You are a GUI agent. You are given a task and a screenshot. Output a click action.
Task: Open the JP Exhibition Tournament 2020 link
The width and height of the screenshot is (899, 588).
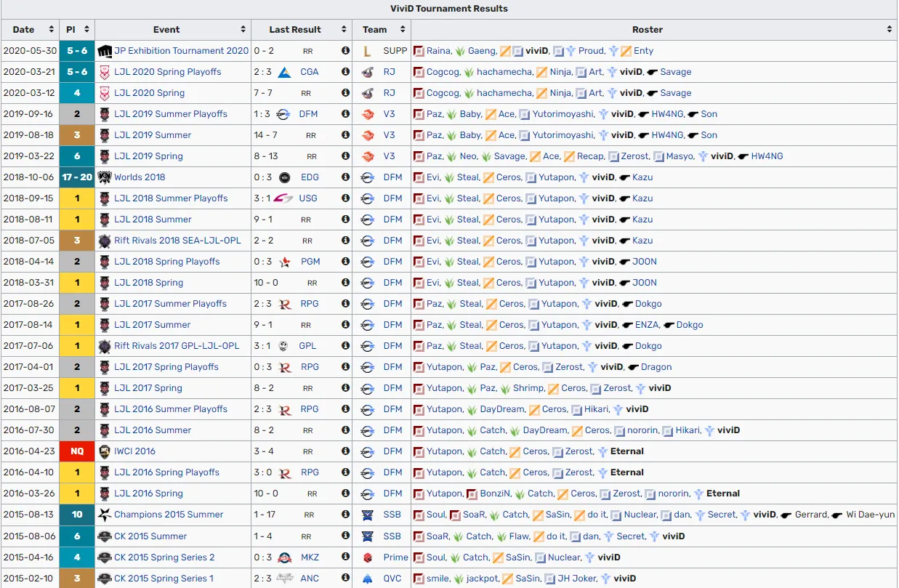(181, 51)
